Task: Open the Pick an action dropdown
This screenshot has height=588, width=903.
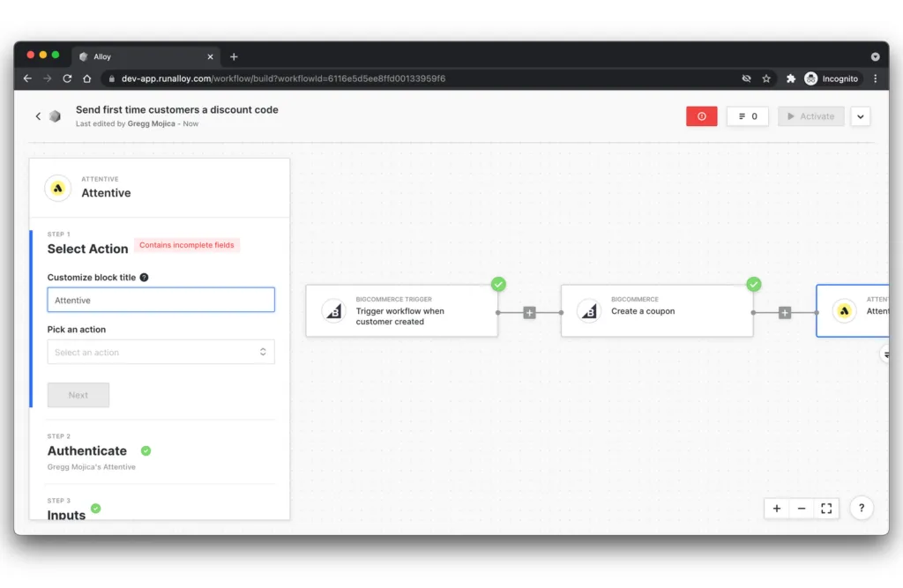Action: pyautogui.click(x=160, y=352)
